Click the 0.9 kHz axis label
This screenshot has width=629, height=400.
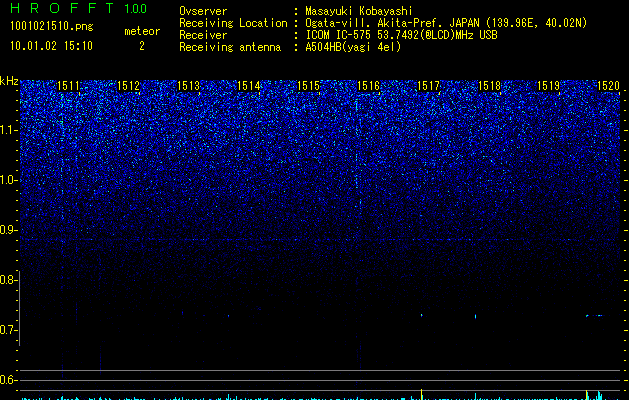click(x=9, y=230)
